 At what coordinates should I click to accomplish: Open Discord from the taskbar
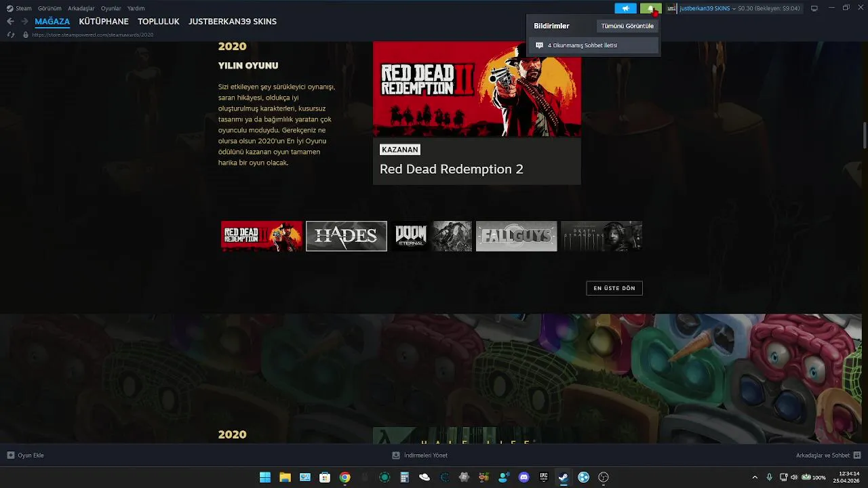pyautogui.click(x=524, y=477)
